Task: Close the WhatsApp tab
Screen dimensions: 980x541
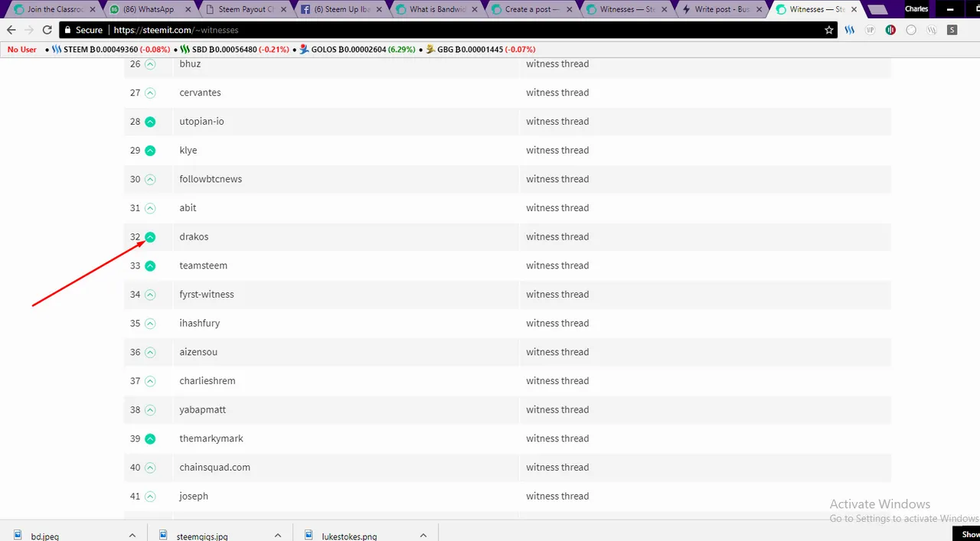Action: [x=188, y=10]
